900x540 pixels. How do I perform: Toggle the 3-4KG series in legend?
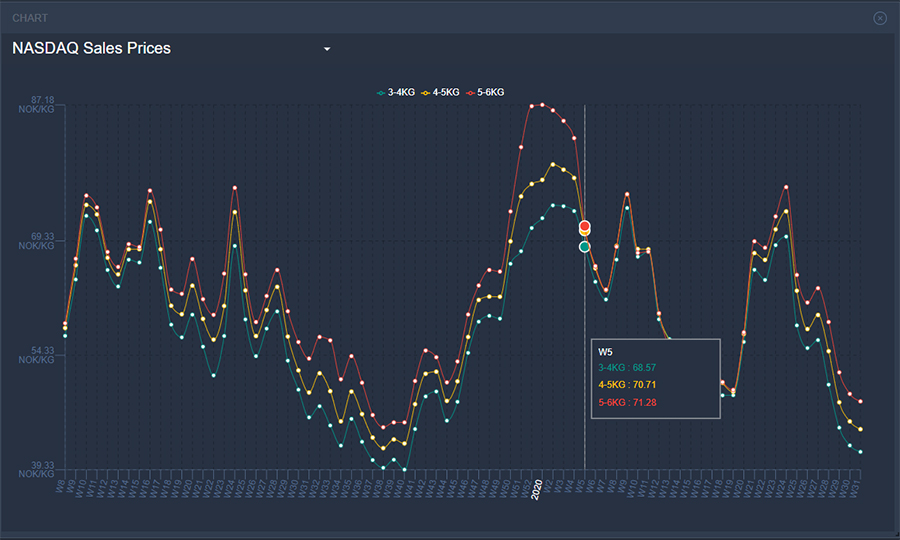click(395, 92)
